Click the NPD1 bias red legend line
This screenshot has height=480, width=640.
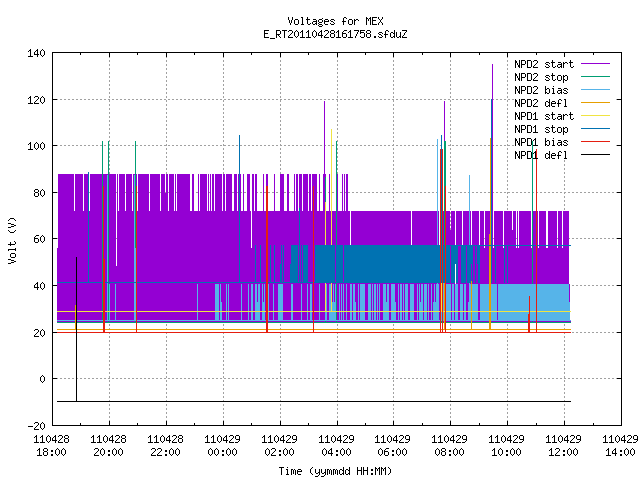(595, 142)
